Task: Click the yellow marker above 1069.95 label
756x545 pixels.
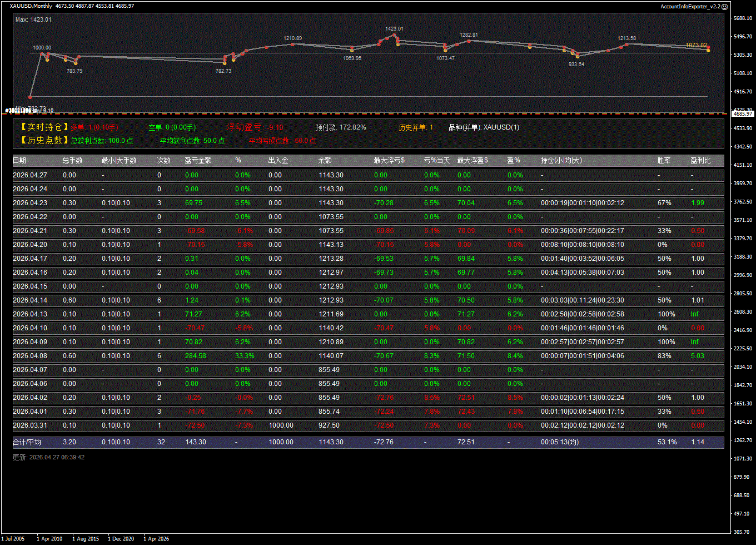Action: tap(352, 51)
